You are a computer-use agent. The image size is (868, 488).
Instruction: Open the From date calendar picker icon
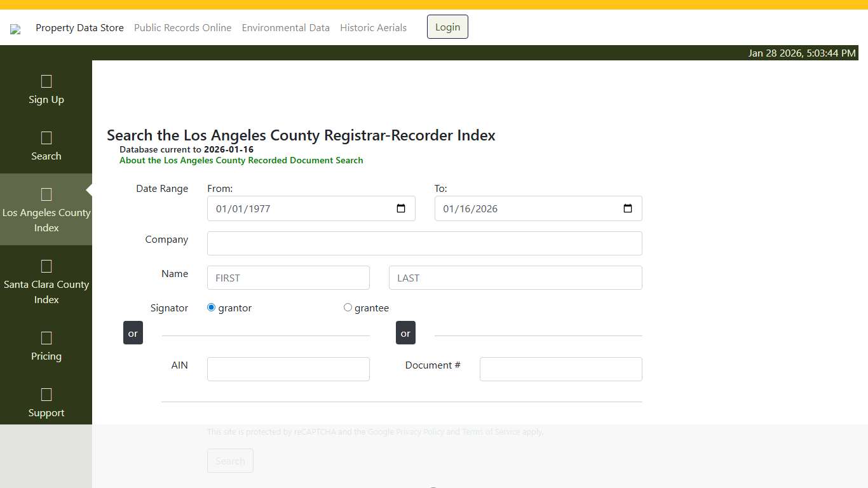point(400,208)
